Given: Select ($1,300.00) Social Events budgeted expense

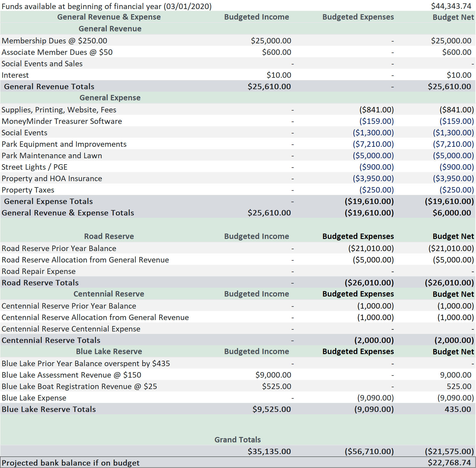Looking at the screenshot, I should point(373,133).
